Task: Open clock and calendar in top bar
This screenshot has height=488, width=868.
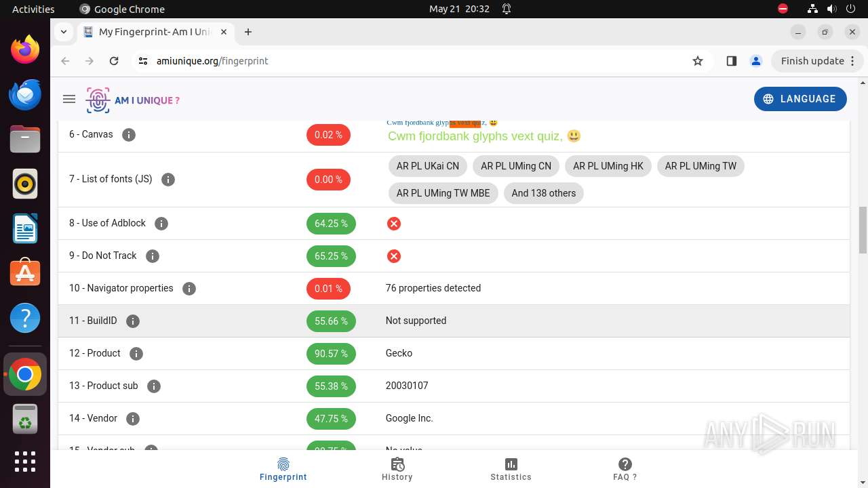Action: 459,9
